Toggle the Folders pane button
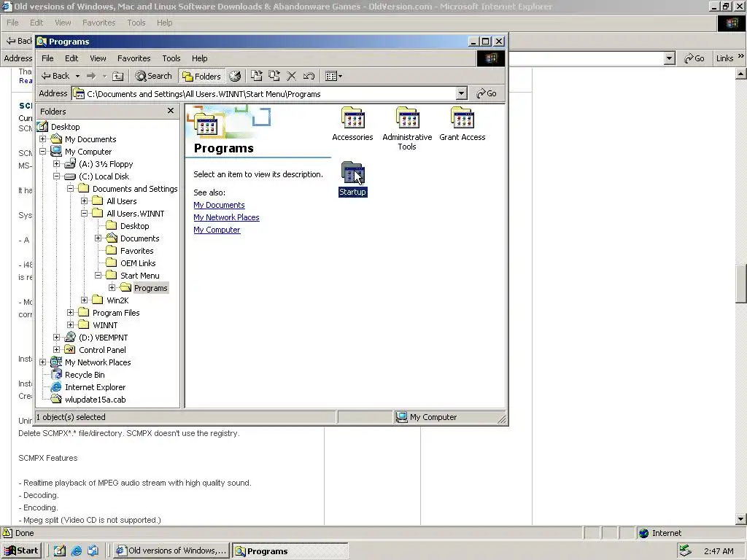The width and height of the screenshot is (747, 560). (202, 76)
